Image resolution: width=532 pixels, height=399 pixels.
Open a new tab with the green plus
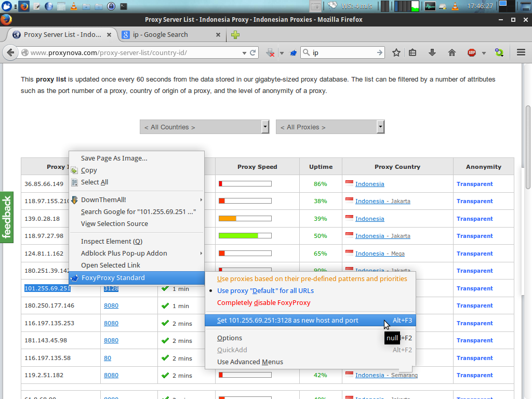(235, 35)
